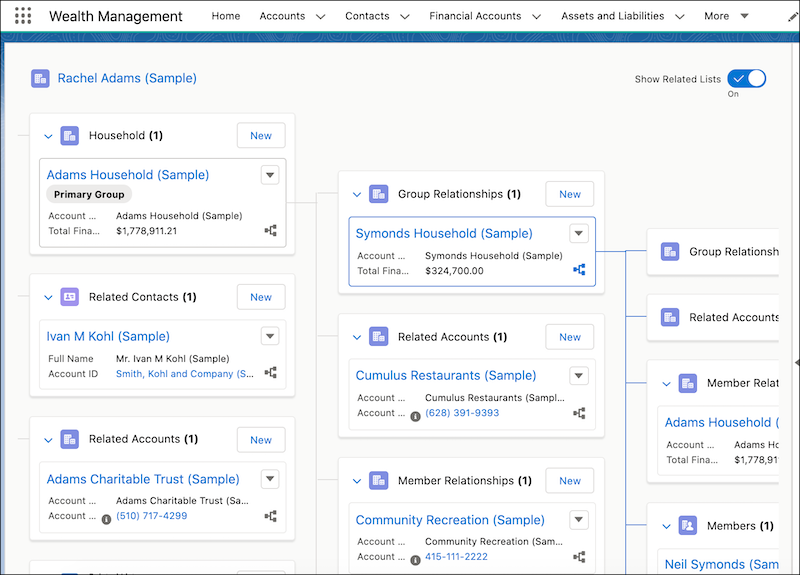Click info icon beside (510) 717-4299
The width and height of the screenshot is (800, 575).
(106, 519)
